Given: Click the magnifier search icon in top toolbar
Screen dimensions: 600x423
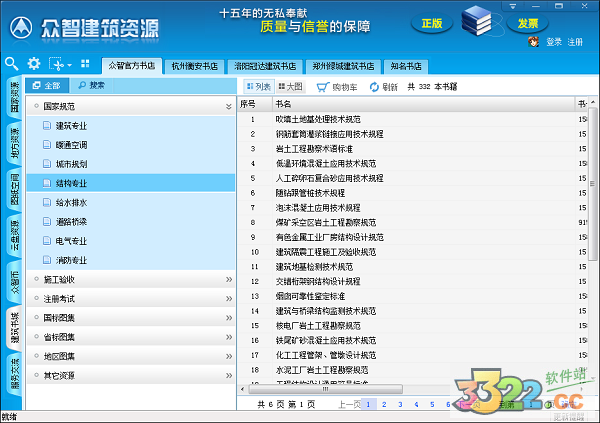Looking at the screenshot, I should click(11, 63).
